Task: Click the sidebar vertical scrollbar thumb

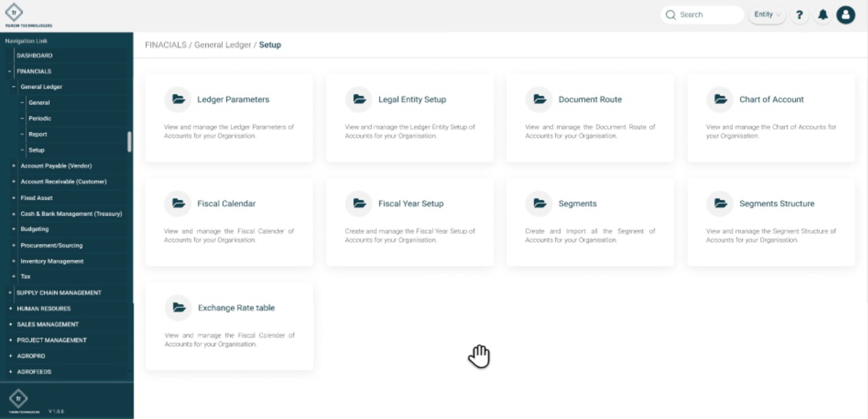Action: (129, 142)
